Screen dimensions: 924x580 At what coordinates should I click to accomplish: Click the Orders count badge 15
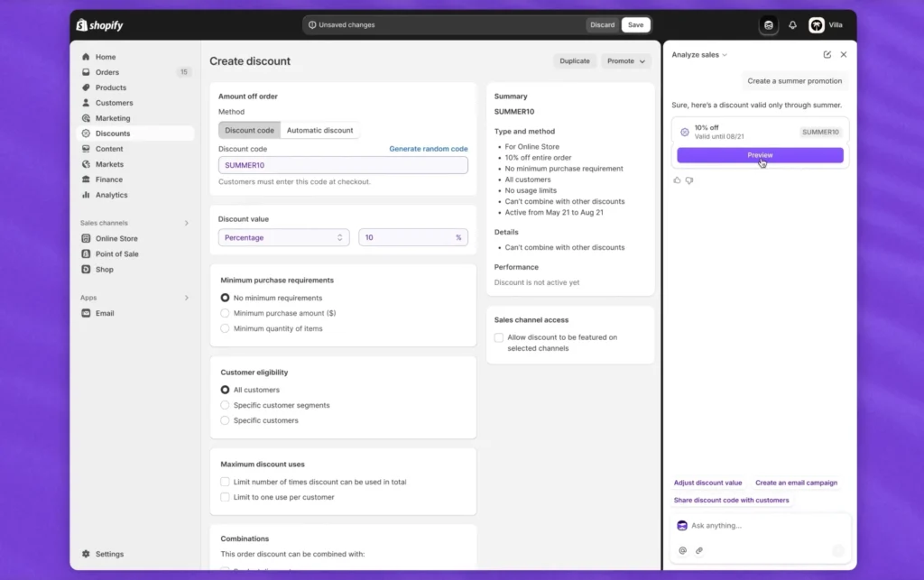[x=184, y=72]
